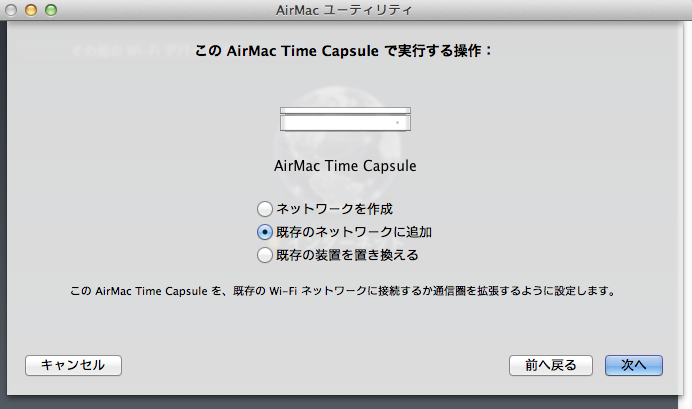Viewport: 692px width, 409px height.
Task: Zoom the window with the green button
Action: tap(51, 10)
